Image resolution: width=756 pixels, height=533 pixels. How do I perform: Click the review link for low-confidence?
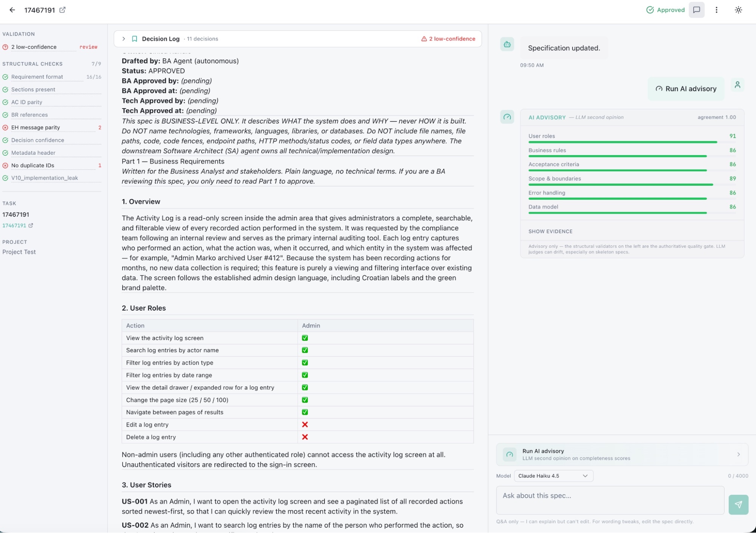(x=88, y=47)
